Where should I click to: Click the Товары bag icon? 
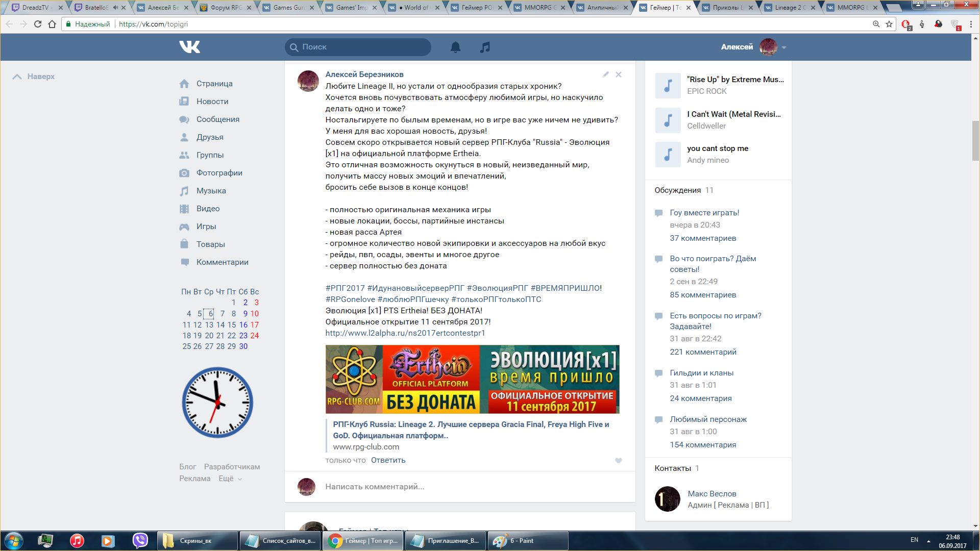coord(184,244)
